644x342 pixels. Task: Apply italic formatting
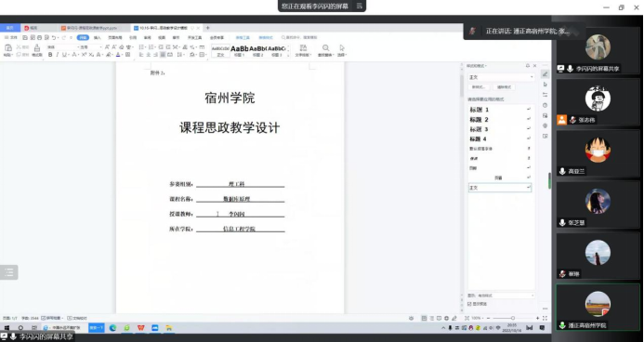(x=57, y=55)
